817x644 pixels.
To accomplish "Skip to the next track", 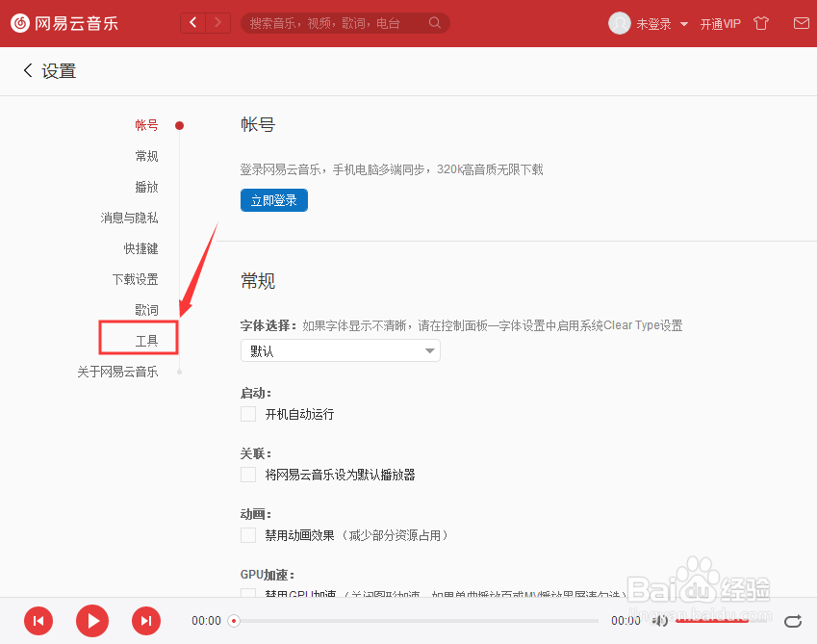I will coord(146,621).
